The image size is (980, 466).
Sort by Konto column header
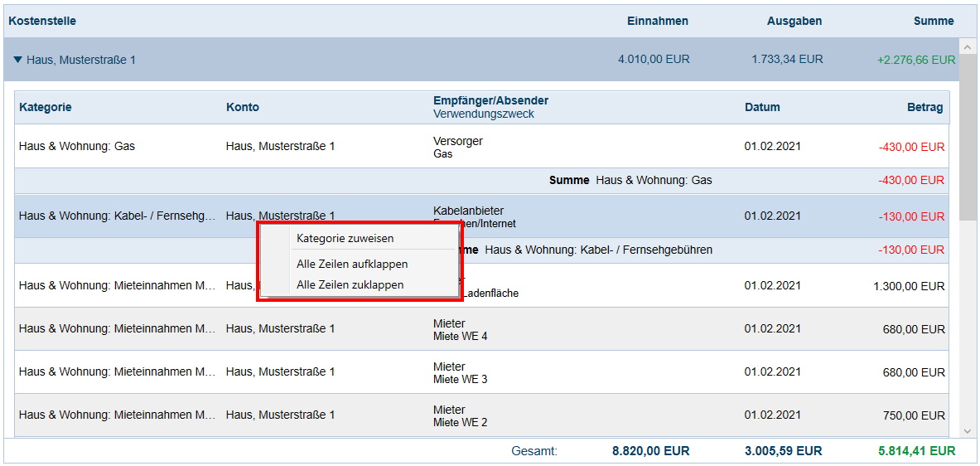coord(243,107)
